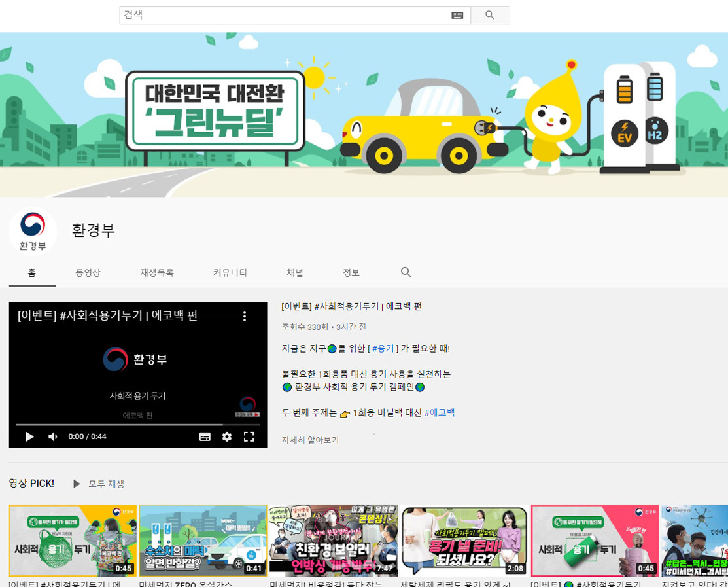Open the 친환경 보일러 언박싱 video thumbnail
The image size is (728, 587).
click(x=333, y=540)
